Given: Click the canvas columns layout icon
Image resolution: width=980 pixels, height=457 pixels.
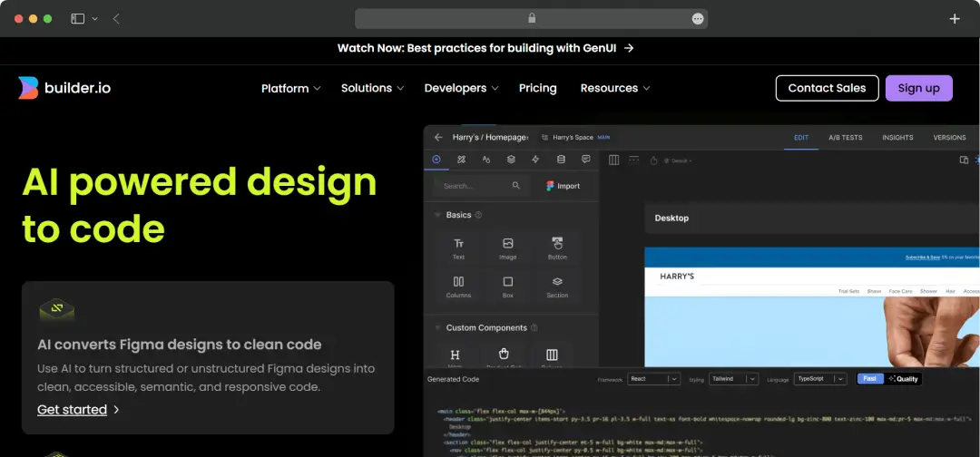Looking at the screenshot, I should point(613,160).
